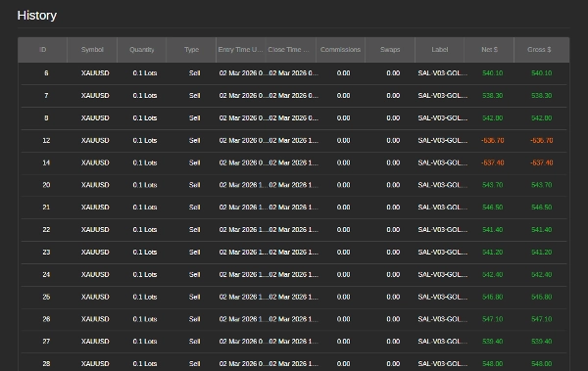Select the trade ID 12 cell
The width and height of the screenshot is (588, 371).
[46, 141]
